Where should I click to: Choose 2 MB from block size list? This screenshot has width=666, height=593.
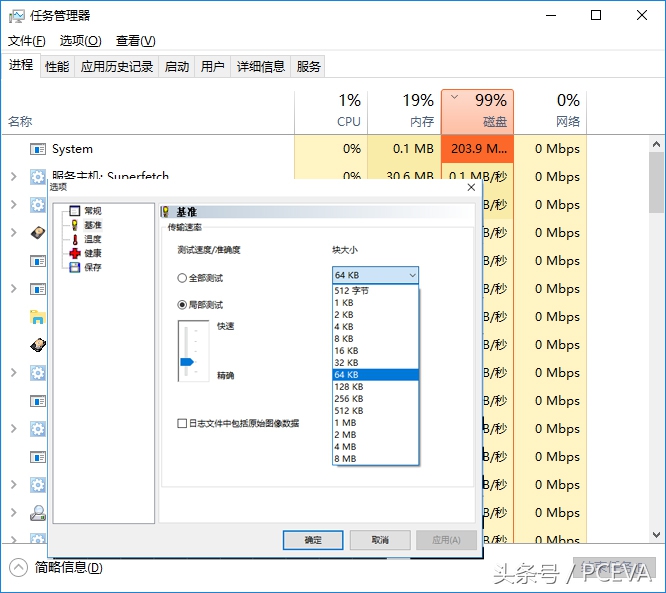coord(375,435)
